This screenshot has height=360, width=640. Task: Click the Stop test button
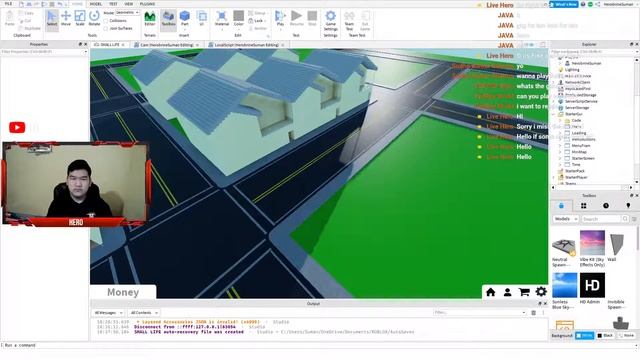pos(312,19)
